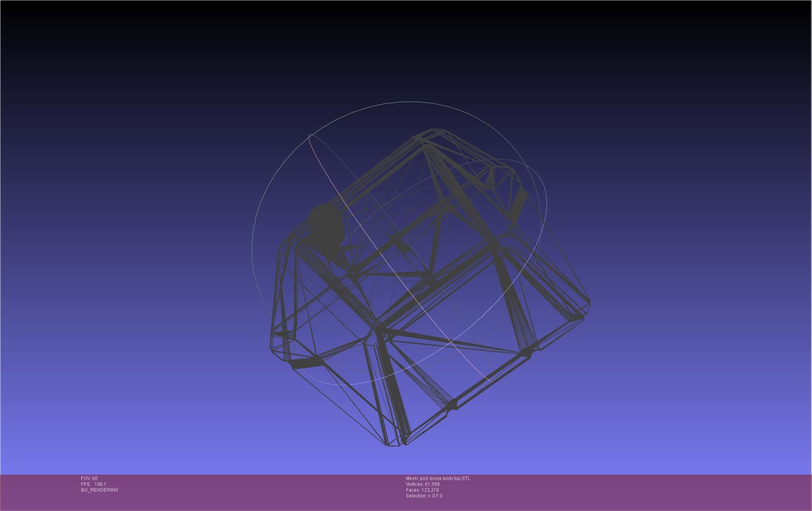Click the left-most edge of the wireframe
This screenshot has width=812, height=511.
(x=271, y=341)
